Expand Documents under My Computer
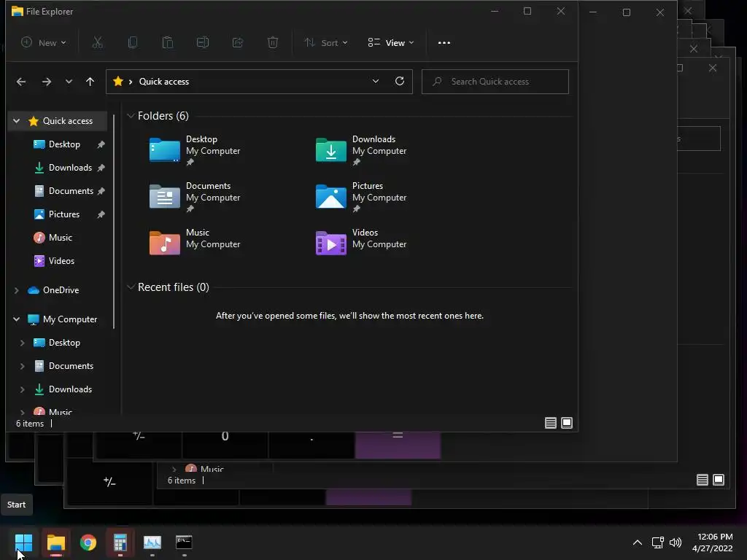This screenshot has height=560, width=747. (23, 366)
